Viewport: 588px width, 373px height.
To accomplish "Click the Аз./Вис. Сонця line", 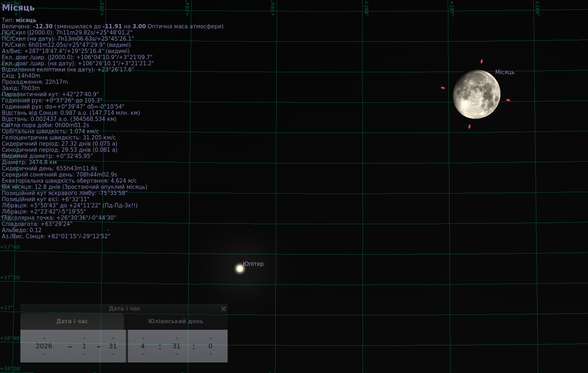I will pos(56,236).
